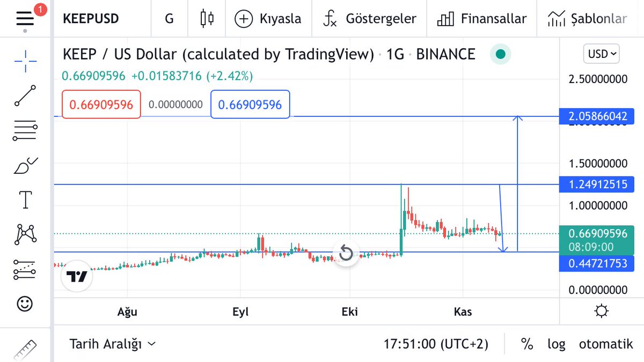Image resolution: width=644 pixels, height=362 pixels.
Task: Click the Kas month label on time axis
Action: 463,312
